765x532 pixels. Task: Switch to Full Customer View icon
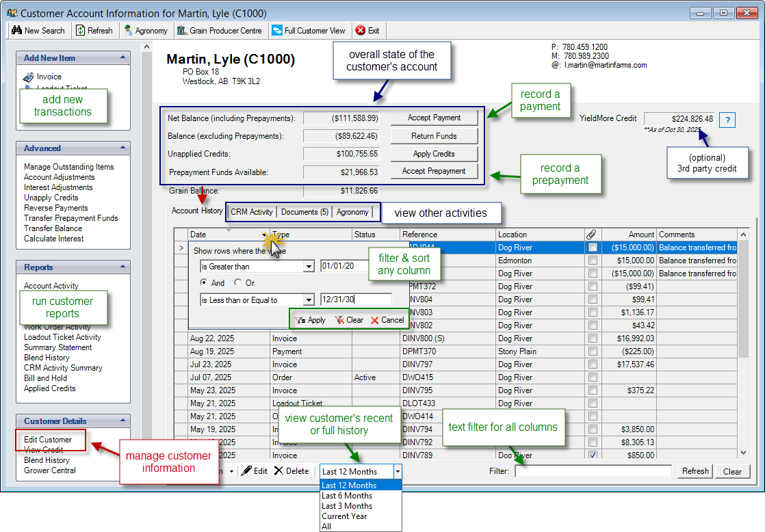(x=277, y=30)
